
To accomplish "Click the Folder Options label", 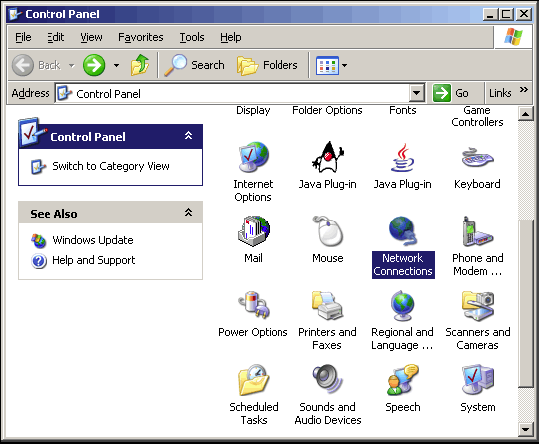I will click(327, 110).
